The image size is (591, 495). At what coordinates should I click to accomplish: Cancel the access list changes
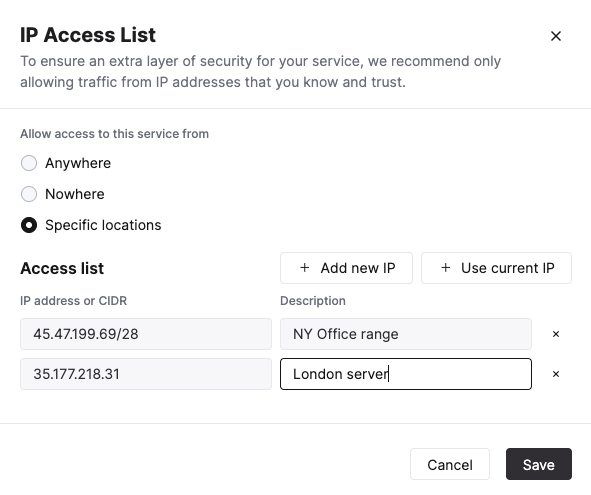pyautogui.click(x=450, y=464)
